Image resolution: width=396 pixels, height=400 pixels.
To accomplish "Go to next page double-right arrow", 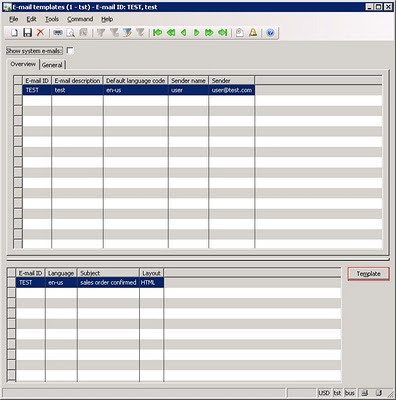I will click(x=209, y=33).
